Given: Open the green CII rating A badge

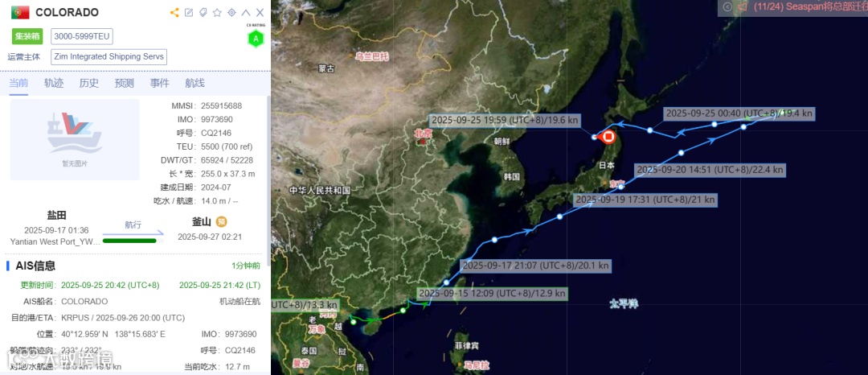Looking at the screenshot, I should point(256,38).
